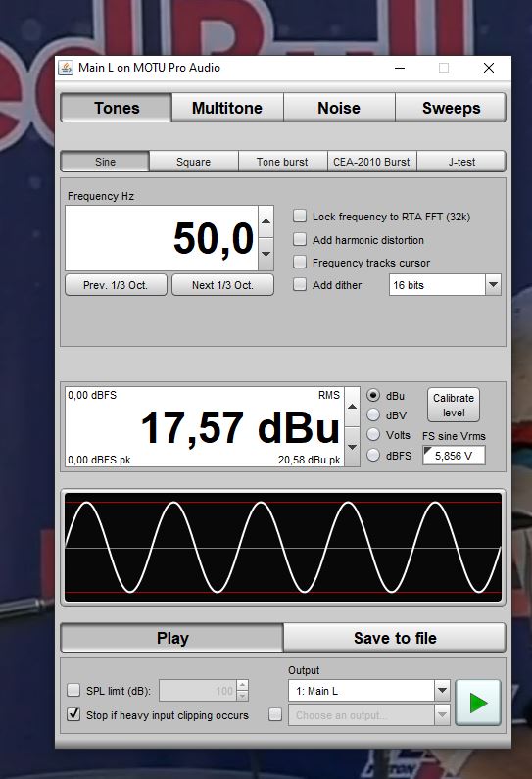Enable Lock frequency to RTA FFT
This screenshot has width=532, height=779.
(x=300, y=217)
